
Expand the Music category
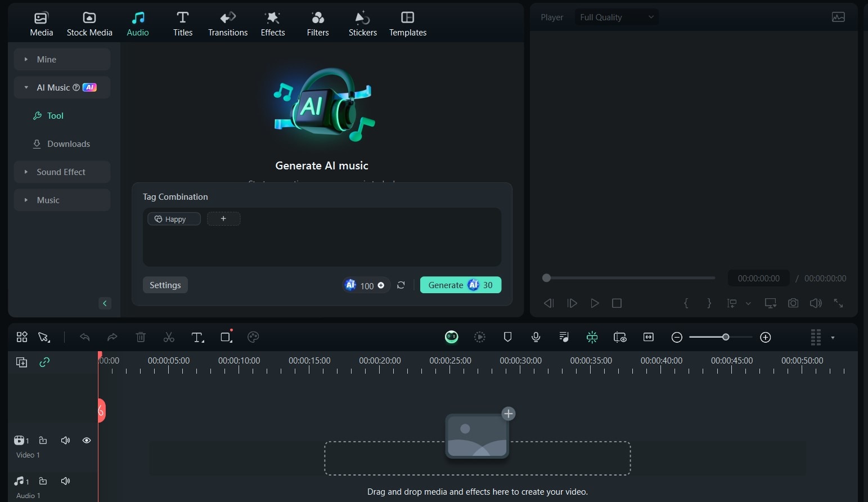pos(62,200)
